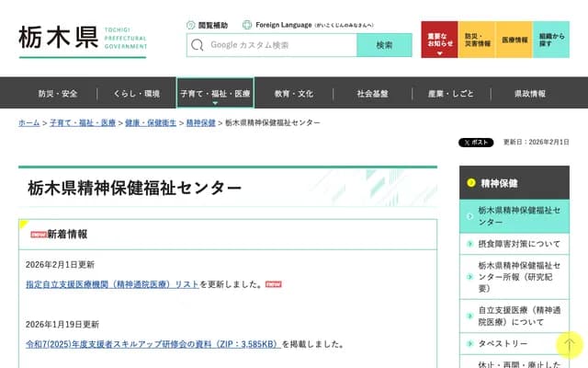
Task: Open the 教育・文化 navigation menu
Action: [x=294, y=94]
